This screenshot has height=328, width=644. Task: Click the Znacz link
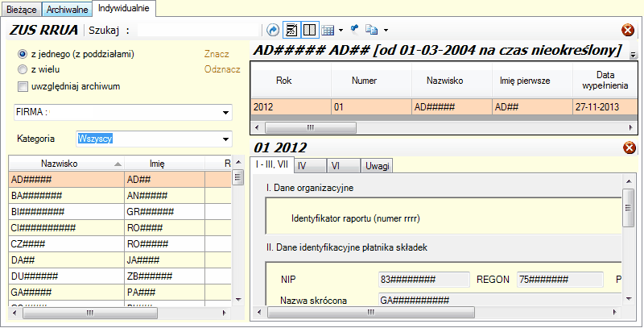point(217,54)
